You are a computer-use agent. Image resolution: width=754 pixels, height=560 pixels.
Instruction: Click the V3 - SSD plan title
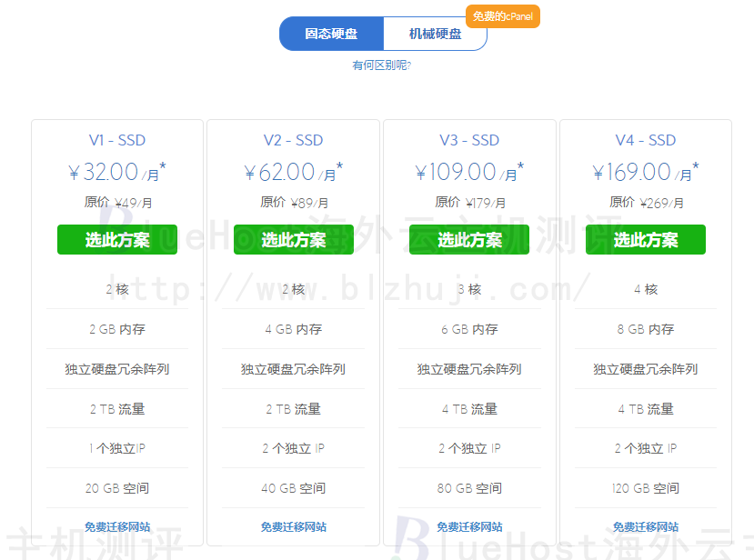[x=469, y=140]
